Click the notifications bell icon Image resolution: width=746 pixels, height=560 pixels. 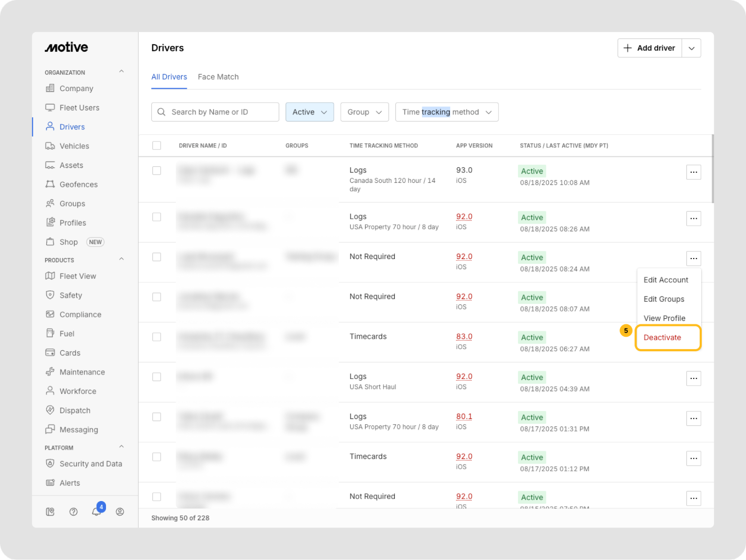point(96,511)
